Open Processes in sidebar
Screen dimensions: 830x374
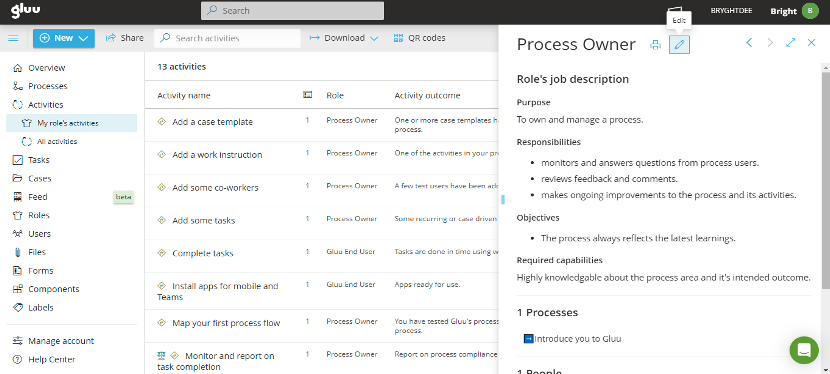(x=48, y=86)
